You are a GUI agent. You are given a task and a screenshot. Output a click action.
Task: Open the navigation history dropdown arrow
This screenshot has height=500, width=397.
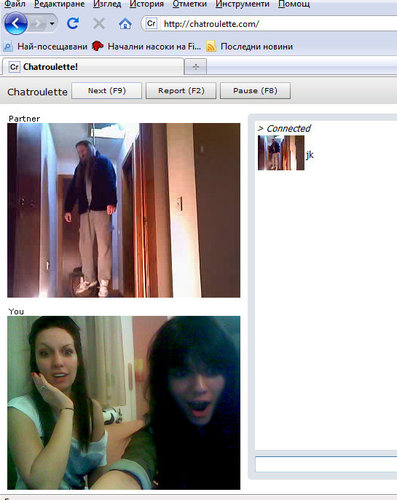52,24
